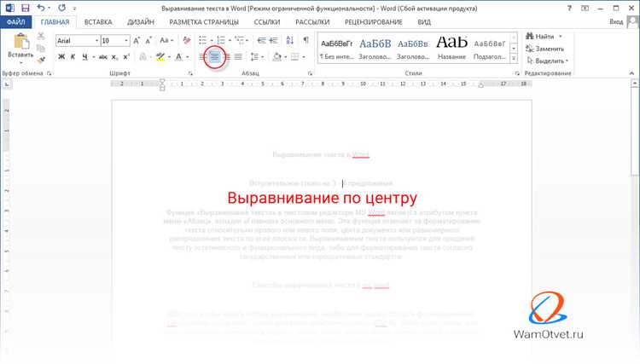The width and height of the screenshot is (640, 364).
Task: Undo the last action
Action: (x=41, y=8)
